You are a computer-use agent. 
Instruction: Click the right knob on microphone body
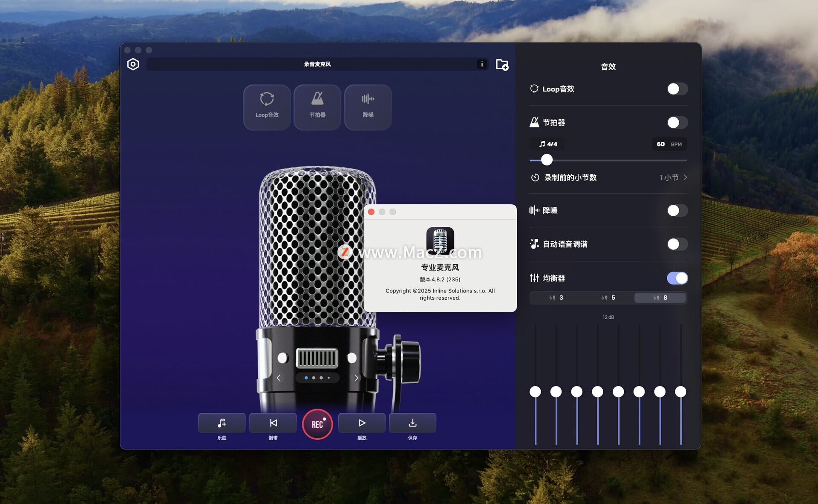point(352,358)
